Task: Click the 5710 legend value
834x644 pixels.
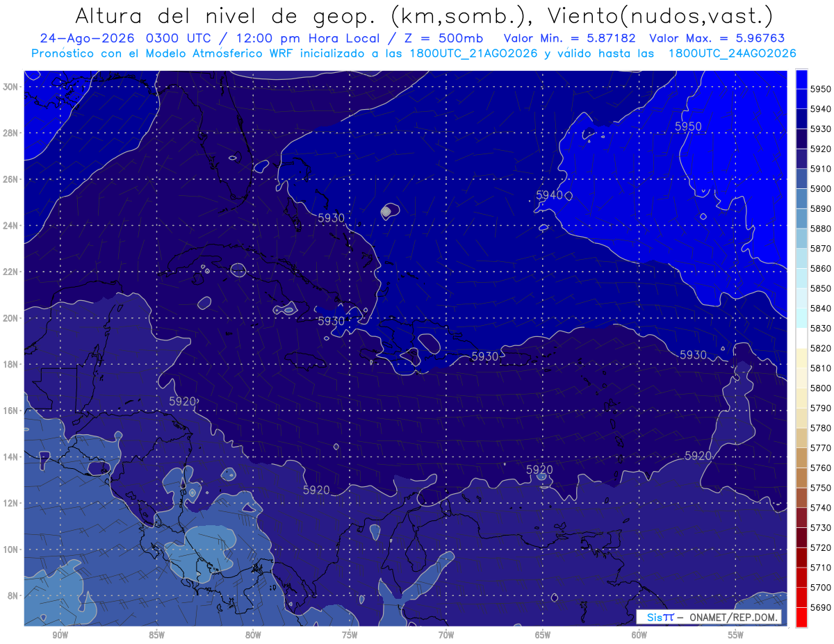Action: pyautogui.click(x=820, y=568)
